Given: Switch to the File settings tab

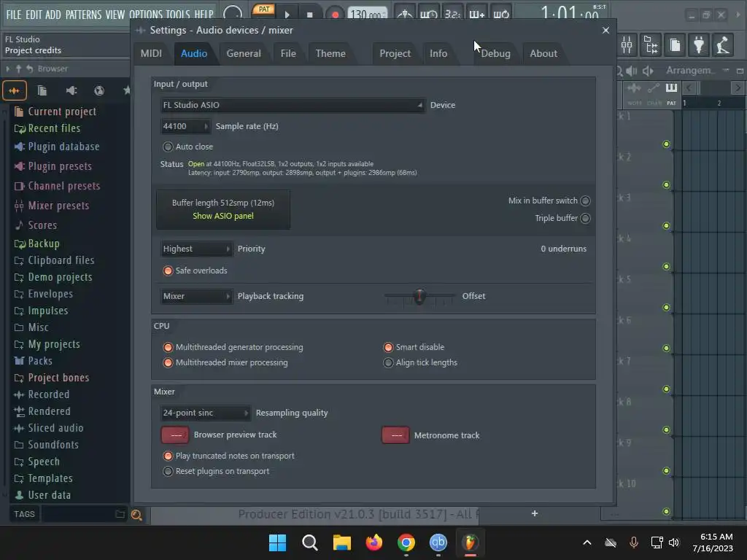Looking at the screenshot, I should pyautogui.click(x=288, y=53).
